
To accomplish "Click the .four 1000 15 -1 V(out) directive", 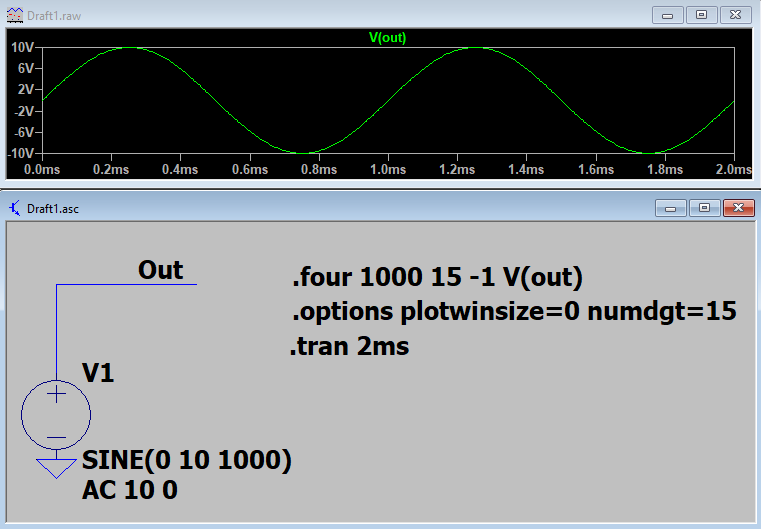I will click(437, 277).
